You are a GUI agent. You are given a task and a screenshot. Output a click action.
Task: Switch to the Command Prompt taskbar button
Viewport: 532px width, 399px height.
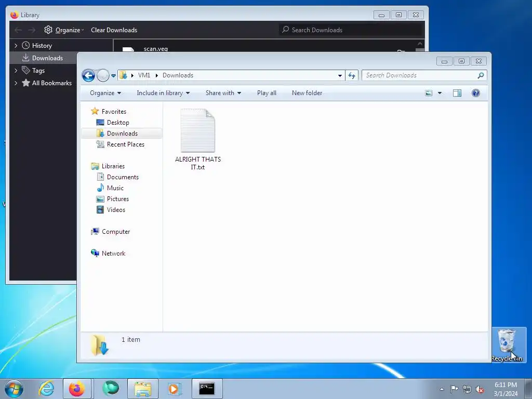207,389
